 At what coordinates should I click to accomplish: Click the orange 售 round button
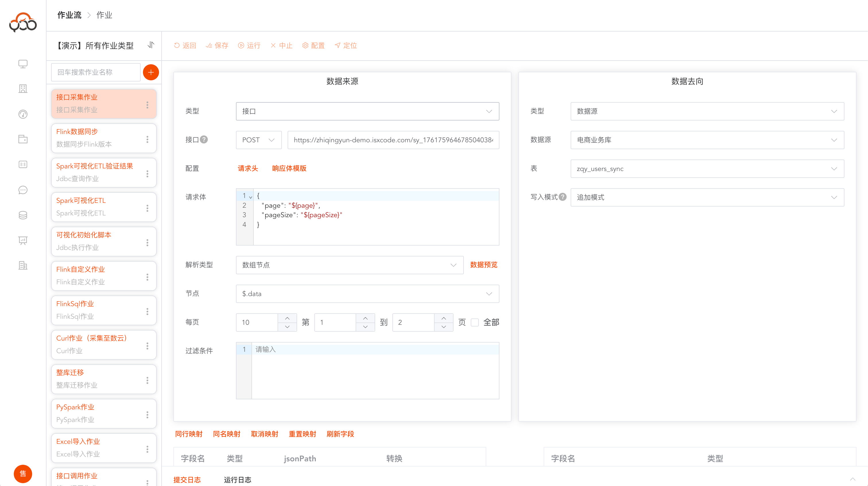(23, 474)
